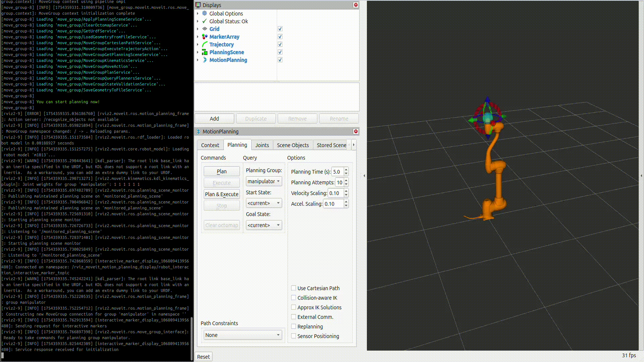644x362 pixels.
Task: Expand the PlanningScene tree item
Action: [198, 52]
